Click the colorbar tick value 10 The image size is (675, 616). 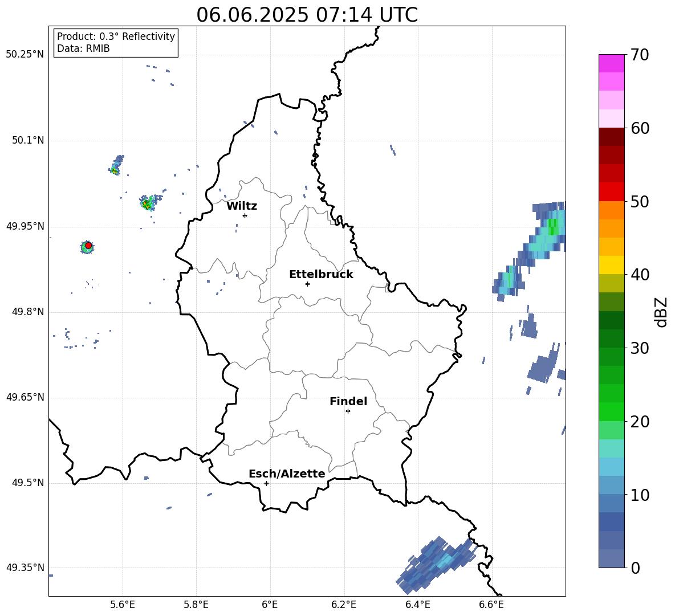coord(640,495)
